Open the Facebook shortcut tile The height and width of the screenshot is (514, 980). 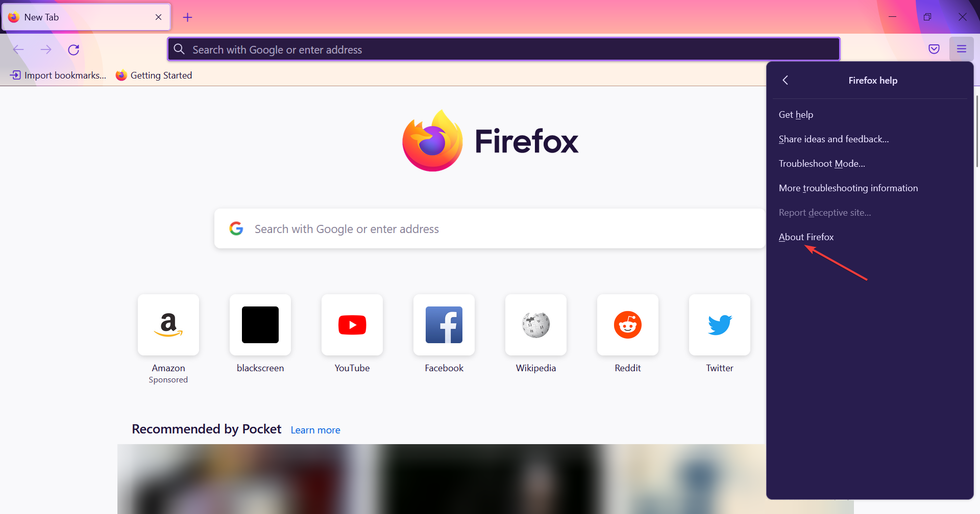(444, 325)
